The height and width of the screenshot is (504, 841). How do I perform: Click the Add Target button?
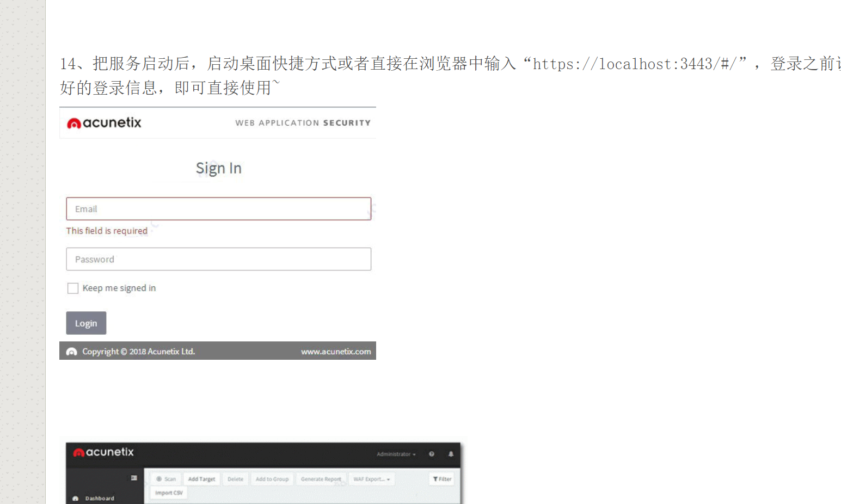coord(201,479)
